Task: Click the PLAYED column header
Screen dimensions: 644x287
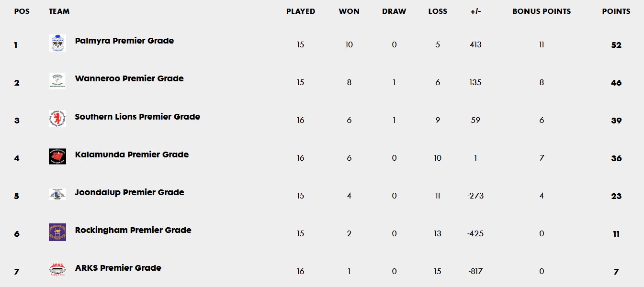Action: point(301,11)
